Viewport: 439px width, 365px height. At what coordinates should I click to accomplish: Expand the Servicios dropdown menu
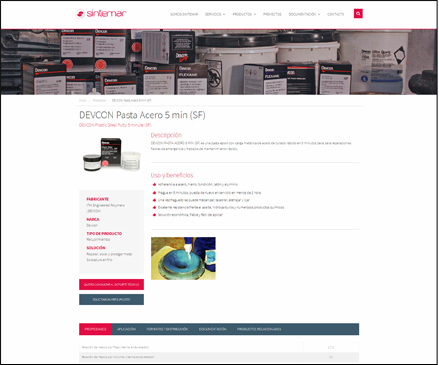coord(215,14)
